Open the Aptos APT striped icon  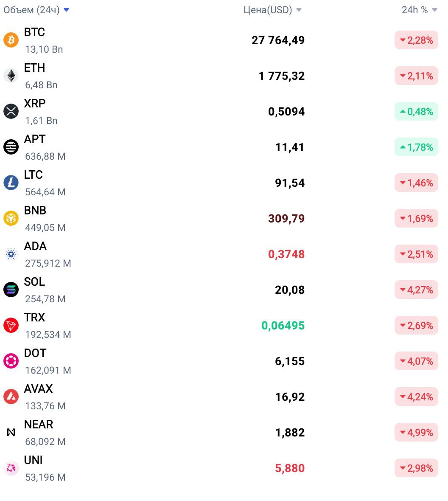11,147
